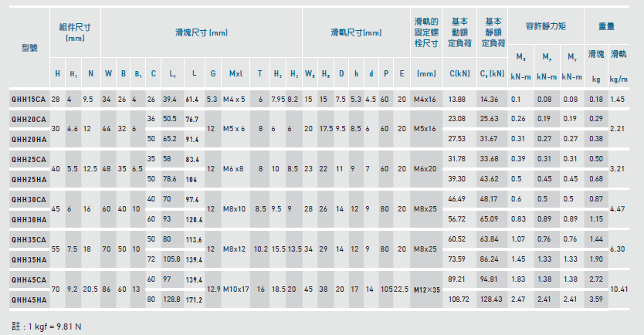644x335 pixels.
Task: Select the QHH20CA model name
Action: point(29,120)
